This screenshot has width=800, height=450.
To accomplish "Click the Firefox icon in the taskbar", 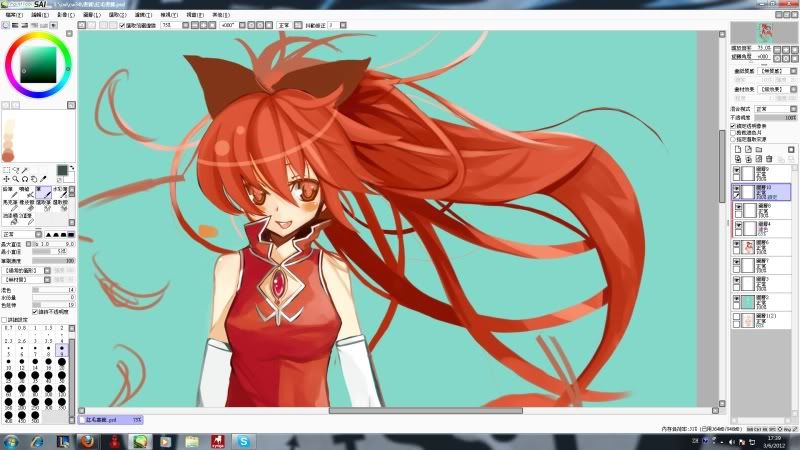I will coord(88,440).
